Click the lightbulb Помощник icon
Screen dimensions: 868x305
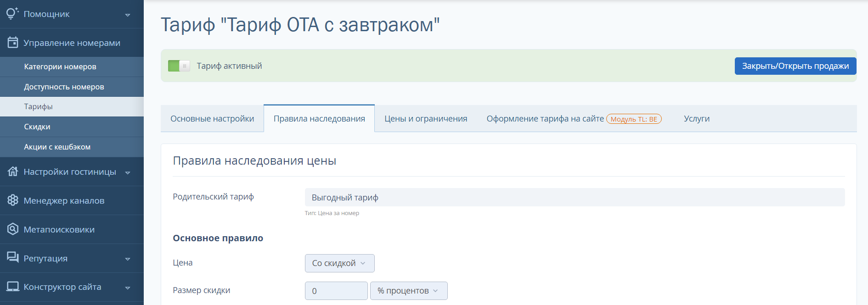[12, 14]
